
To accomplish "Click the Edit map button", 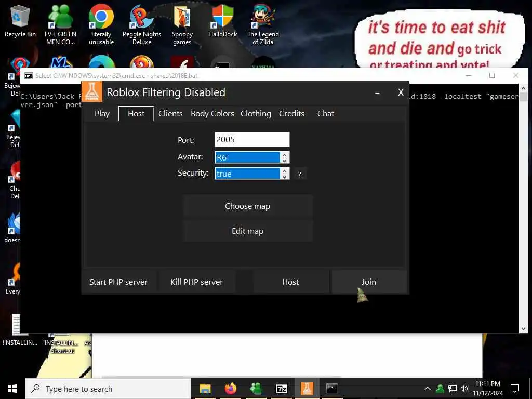I will click(247, 231).
